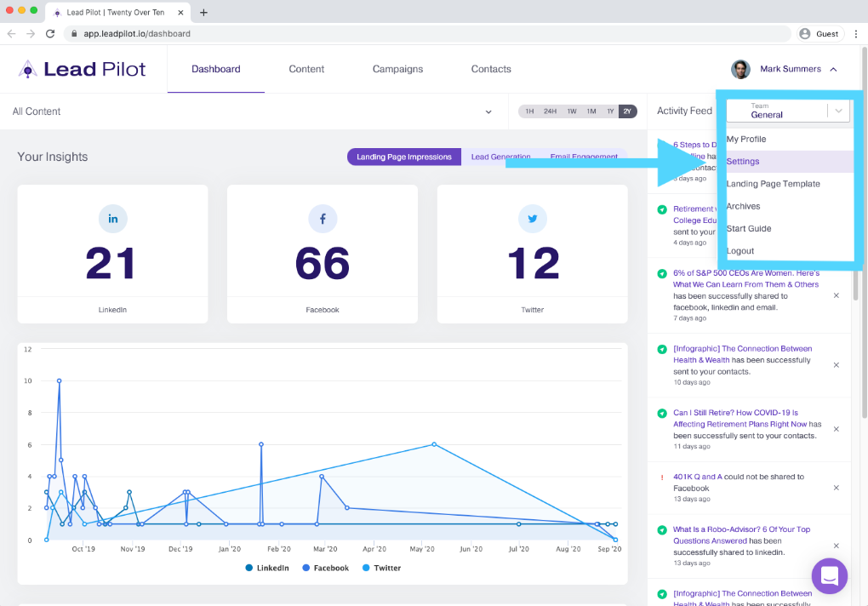Switch to the Dashboard tab
The image size is (868, 606).
click(216, 69)
